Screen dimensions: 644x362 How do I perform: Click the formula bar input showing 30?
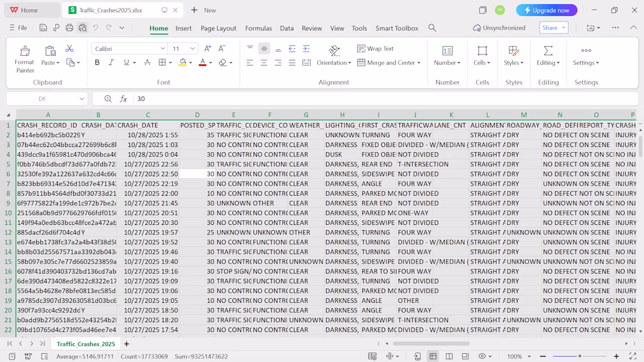tap(386, 98)
